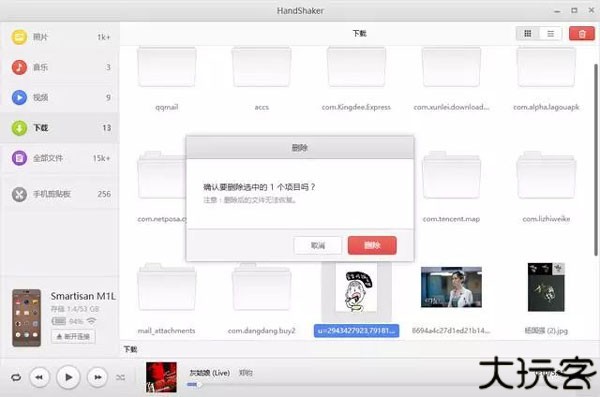Skip to the next track
Screen dimensions: 600x397
97,377
